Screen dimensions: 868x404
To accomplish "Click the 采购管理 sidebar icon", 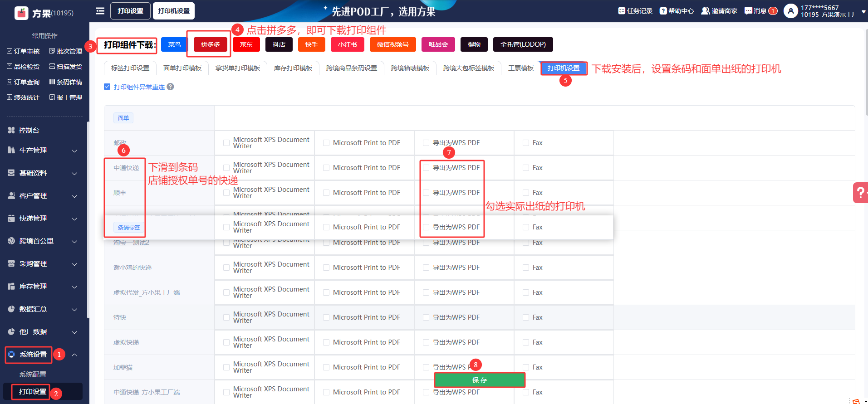I will point(11,263).
